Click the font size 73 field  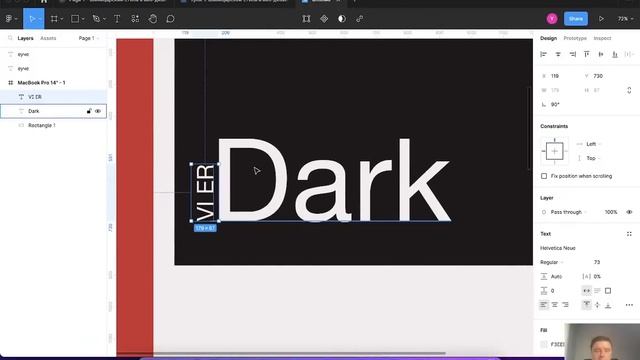point(597,262)
